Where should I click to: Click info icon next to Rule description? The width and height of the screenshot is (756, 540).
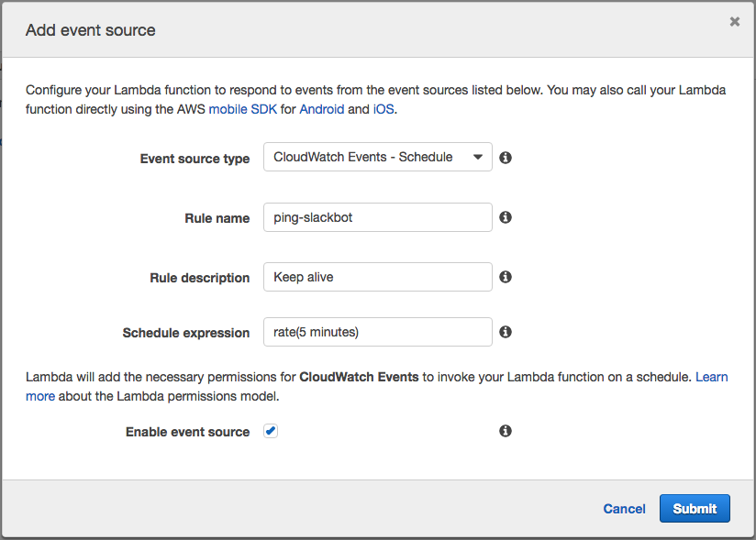pos(505,277)
